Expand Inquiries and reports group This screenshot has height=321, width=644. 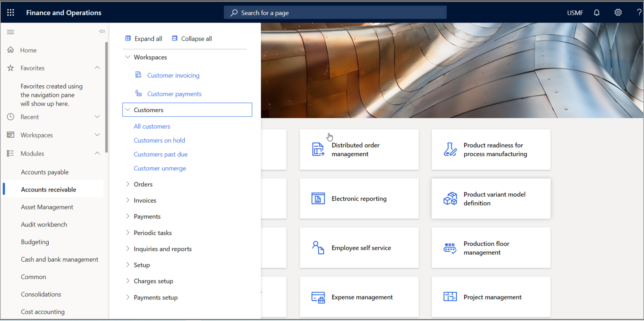click(128, 249)
